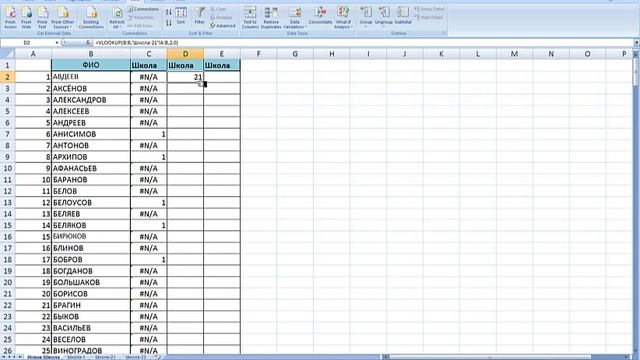This screenshot has height=360, width=640.
Task: Click Clear filter in Sort & Filter
Action: tap(219, 9)
